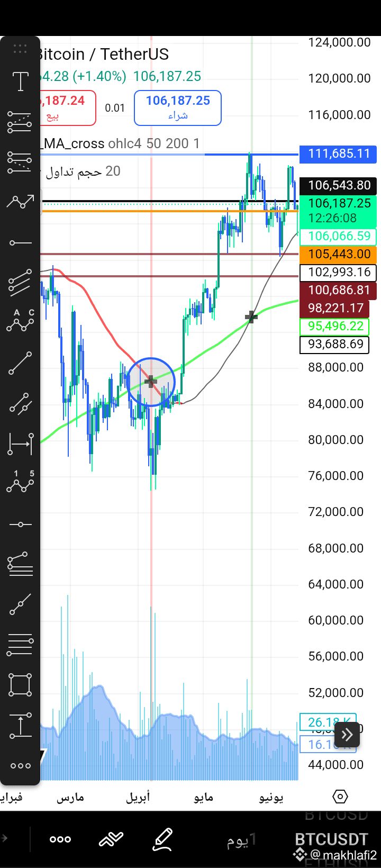Select the MA_cross ohlc4 50 200 indicator legend
The image size is (381, 868).
122,143
